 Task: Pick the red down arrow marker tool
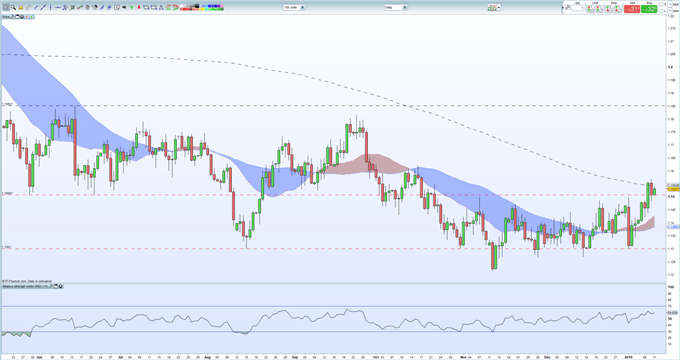[139, 7]
